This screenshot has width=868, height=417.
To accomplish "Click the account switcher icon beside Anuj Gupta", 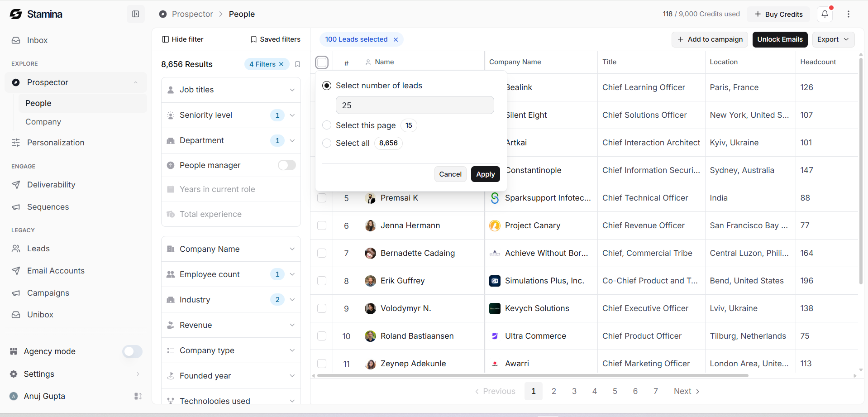I will [138, 396].
